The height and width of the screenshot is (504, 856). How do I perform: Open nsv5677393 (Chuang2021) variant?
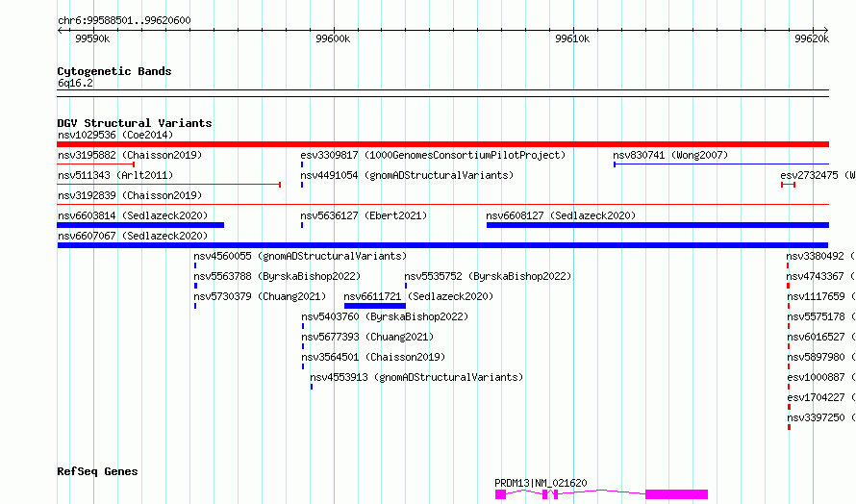tap(367, 337)
